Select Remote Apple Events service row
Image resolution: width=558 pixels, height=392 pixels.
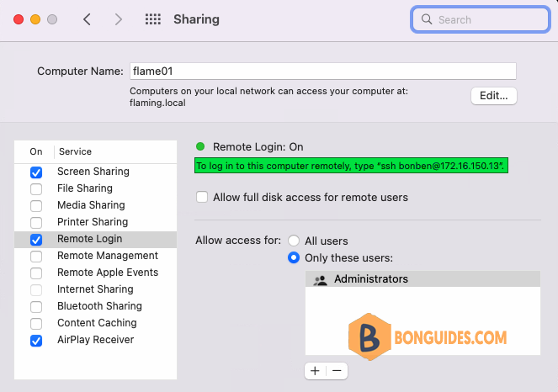coord(95,273)
